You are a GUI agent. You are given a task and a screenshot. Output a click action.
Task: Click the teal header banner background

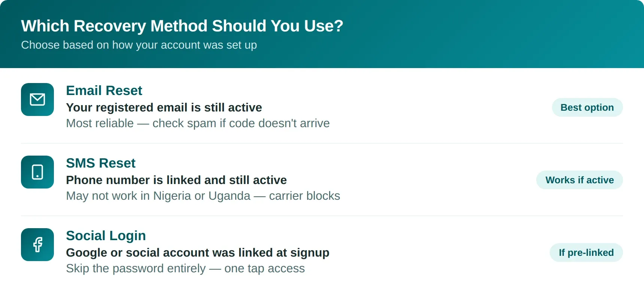point(487,34)
